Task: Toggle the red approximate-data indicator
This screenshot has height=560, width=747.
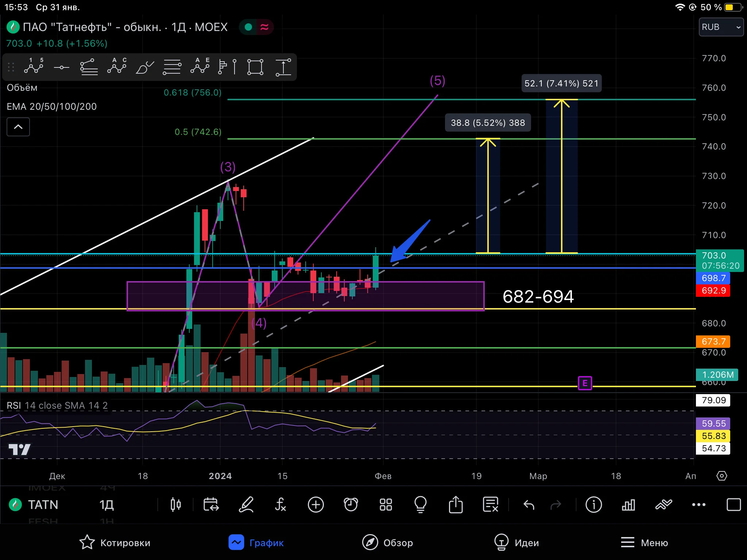Action: pos(264,27)
